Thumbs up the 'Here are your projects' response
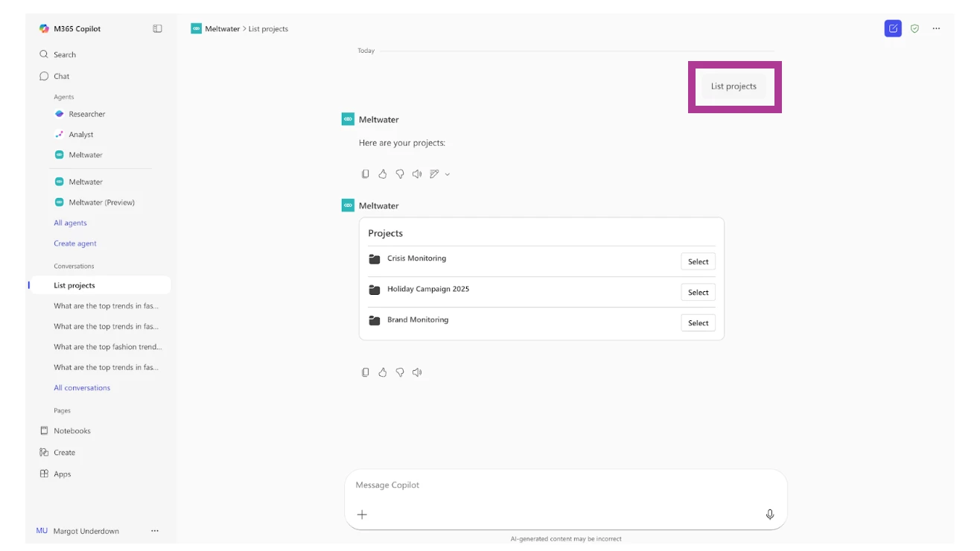Image resolution: width=980 pixels, height=551 pixels. 382,174
